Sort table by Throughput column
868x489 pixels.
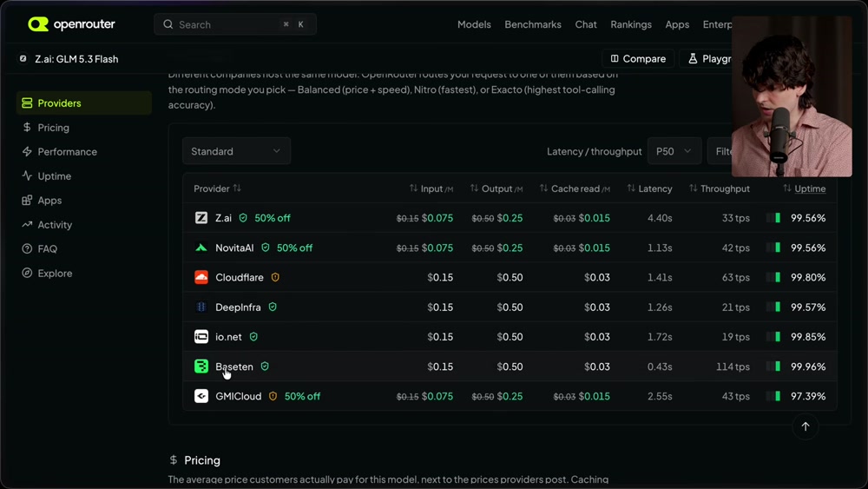click(719, 188)
